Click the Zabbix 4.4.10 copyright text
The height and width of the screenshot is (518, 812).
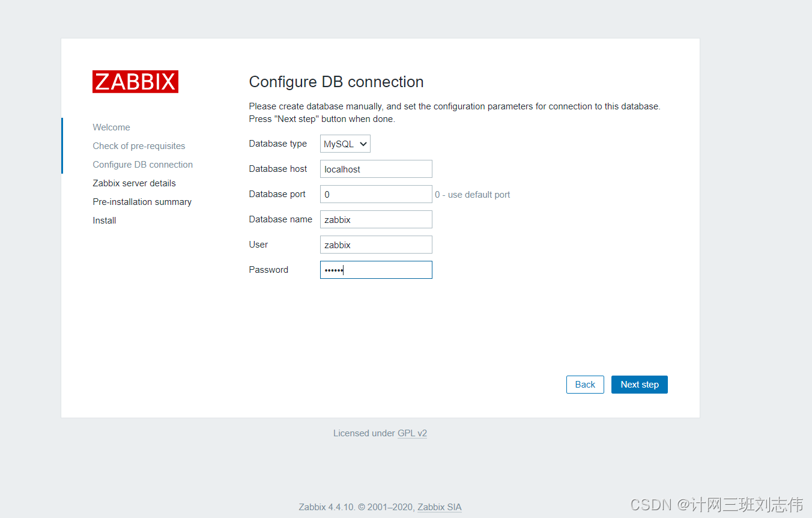tap(356, 507)
